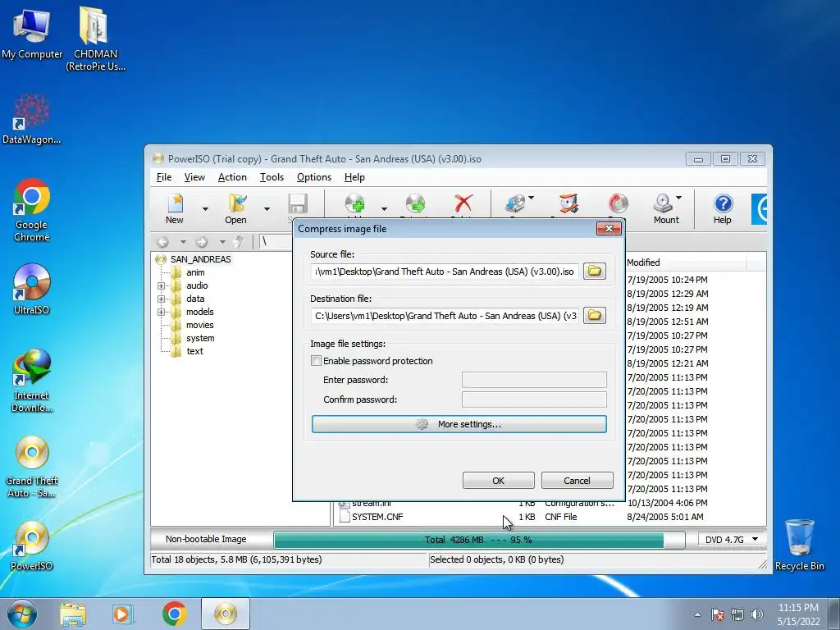
Task: Click Google Chrome desktop shortcut
Action: 31,209
